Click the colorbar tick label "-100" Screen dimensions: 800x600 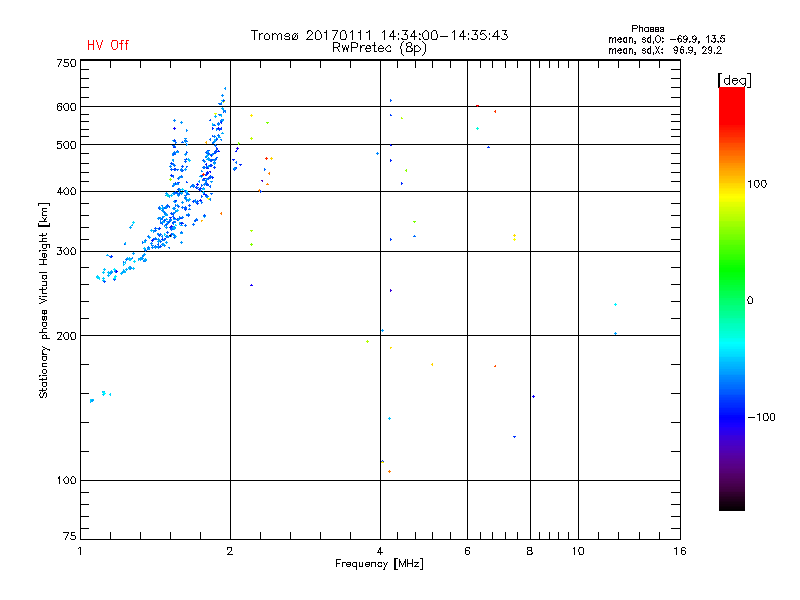click(x=762, y=416)
